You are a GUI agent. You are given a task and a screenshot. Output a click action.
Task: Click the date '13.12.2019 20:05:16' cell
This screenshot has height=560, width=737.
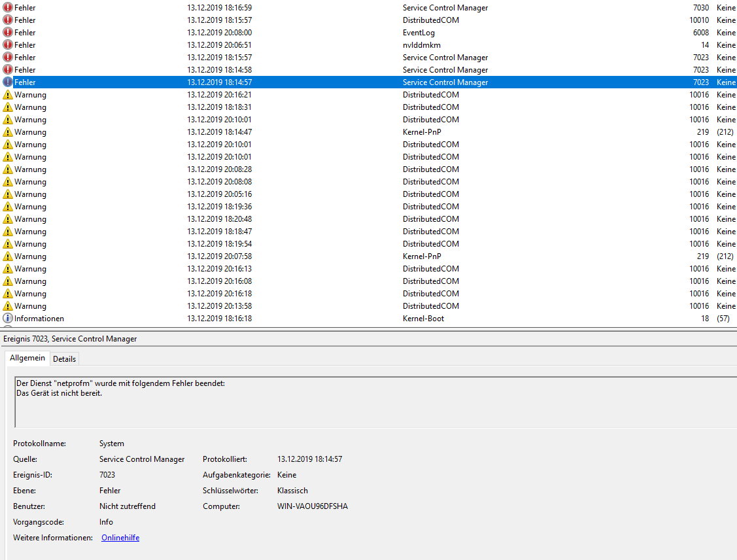[x=220, y=194]
